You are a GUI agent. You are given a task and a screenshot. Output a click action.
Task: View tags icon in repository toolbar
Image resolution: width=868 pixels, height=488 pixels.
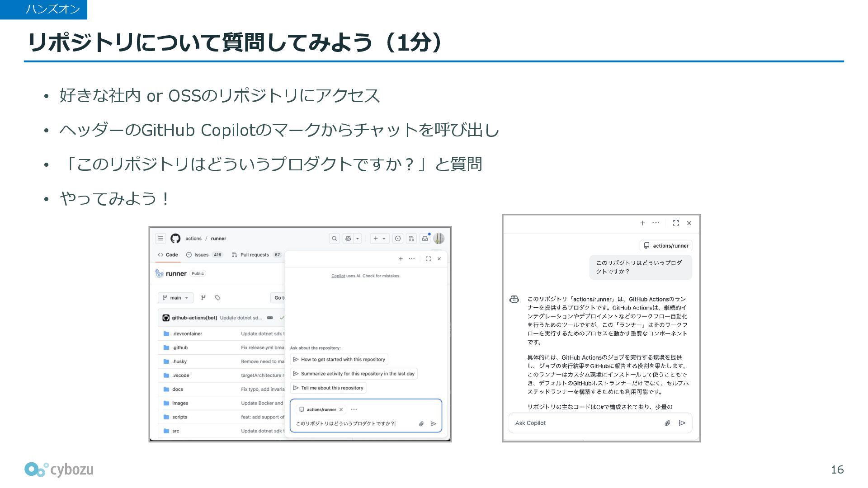coord(217,298)
